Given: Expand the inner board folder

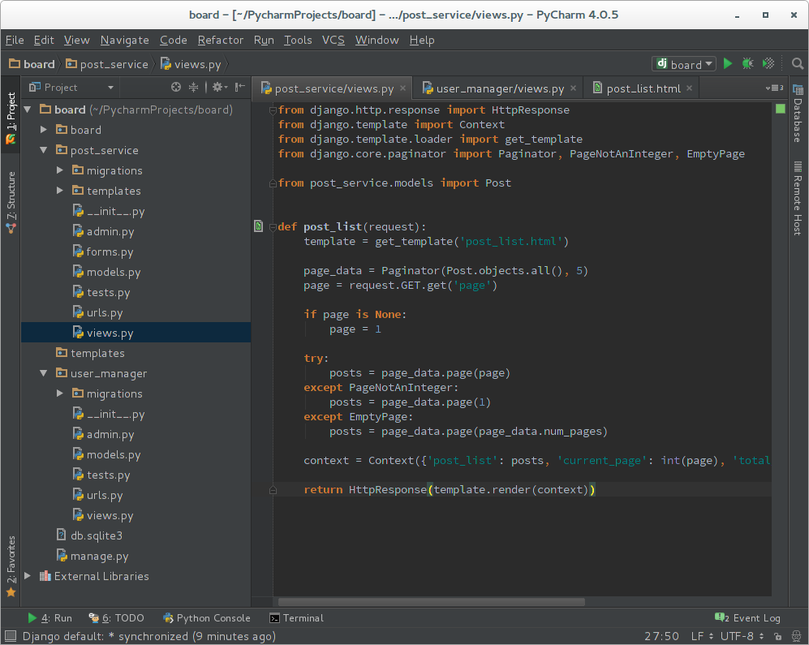Looking at the screenshot, I should point(44,130).
